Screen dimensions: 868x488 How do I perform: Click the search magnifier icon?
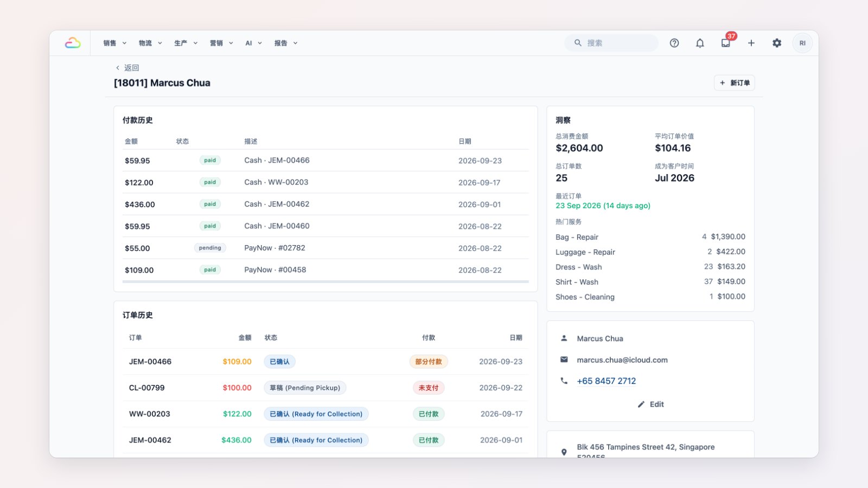click(x=578, y=43)
